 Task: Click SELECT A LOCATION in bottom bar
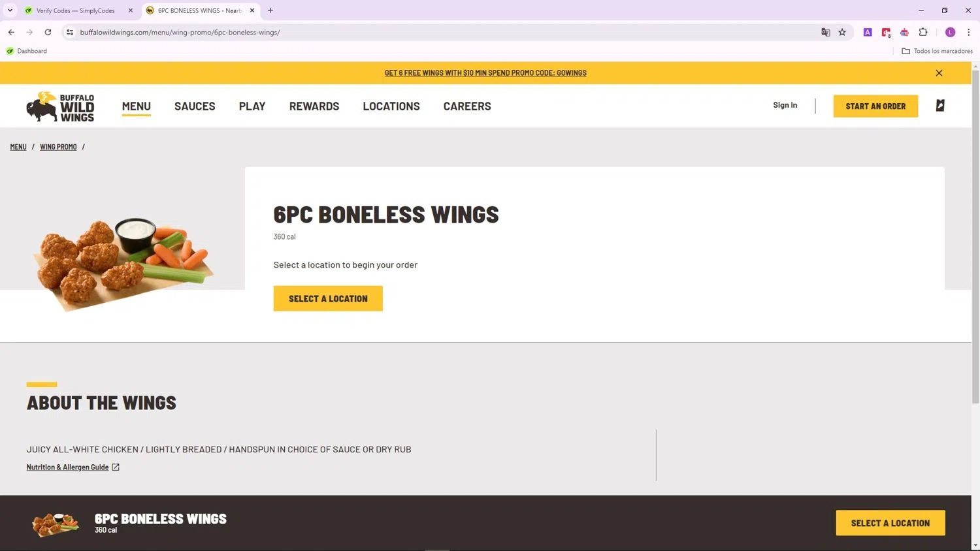tap(890, 523)
